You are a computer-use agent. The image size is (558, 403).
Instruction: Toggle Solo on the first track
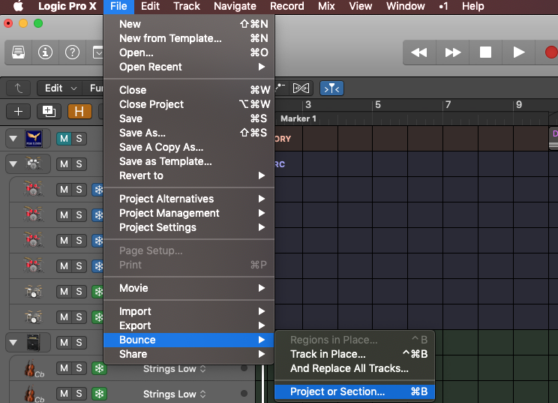(x=79, y=138)
